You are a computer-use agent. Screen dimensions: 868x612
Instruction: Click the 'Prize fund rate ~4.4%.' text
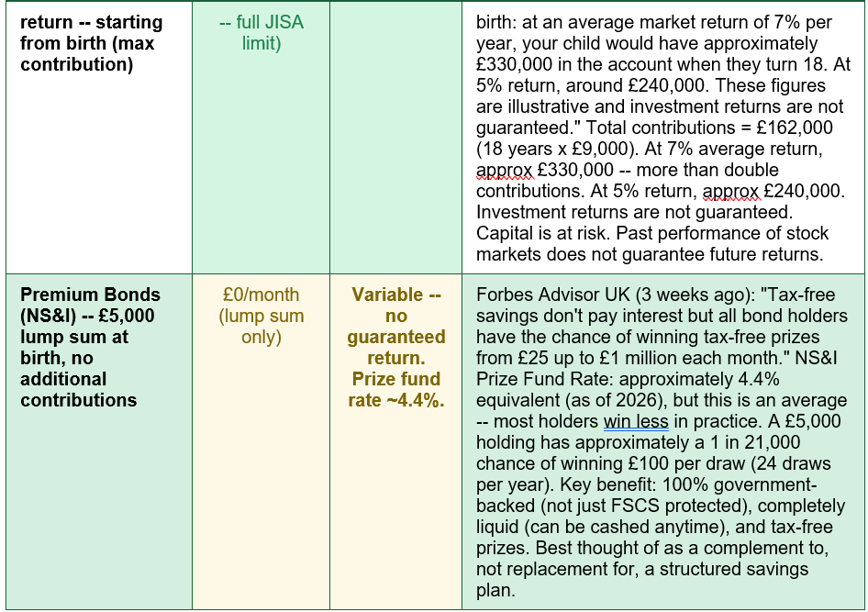pos(395,390)
